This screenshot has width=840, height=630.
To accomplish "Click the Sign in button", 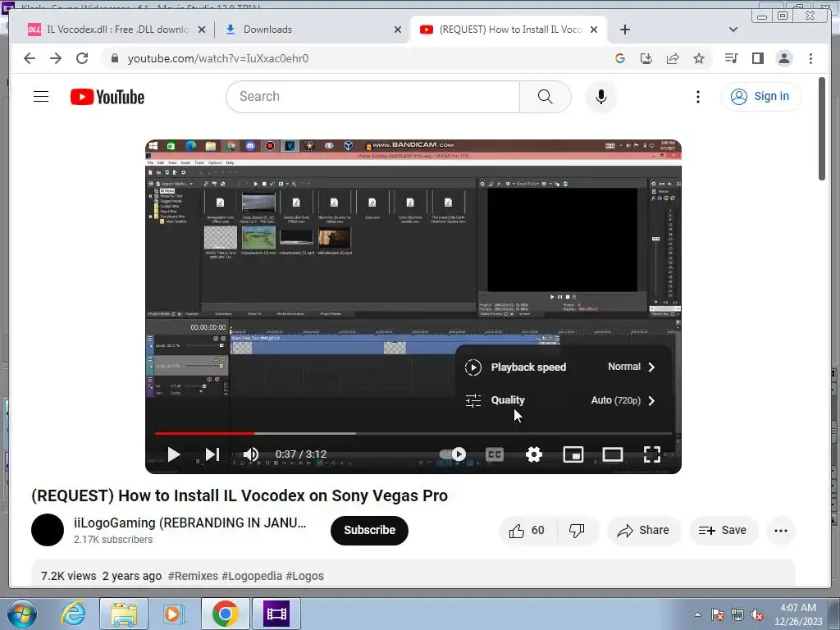I will tap(761, 97).
